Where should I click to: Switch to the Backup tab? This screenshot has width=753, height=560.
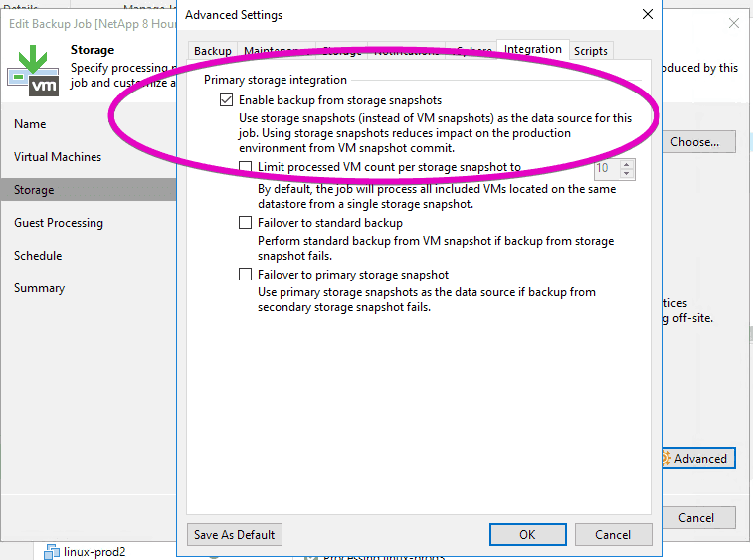tap(212, 51)
